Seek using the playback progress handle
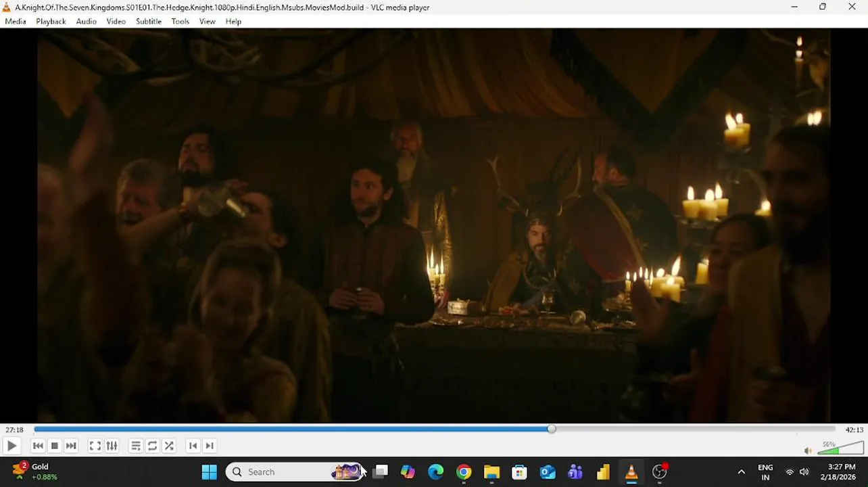Screen dimensions: 868x487 tap(552, 430)
